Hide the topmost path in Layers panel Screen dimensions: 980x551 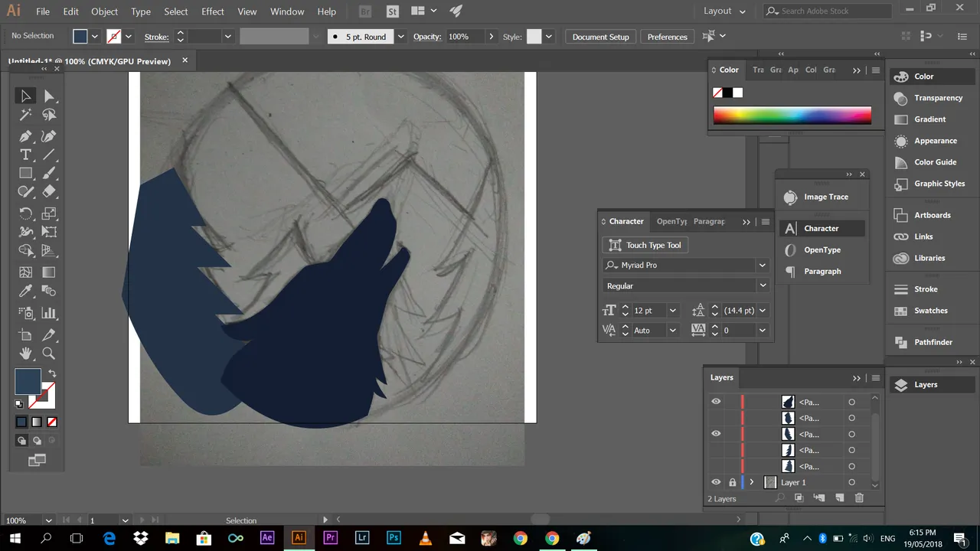pos(716,402)
